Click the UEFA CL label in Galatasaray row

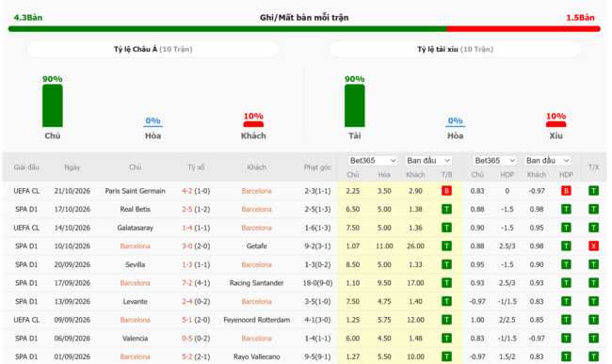point(26,228)
